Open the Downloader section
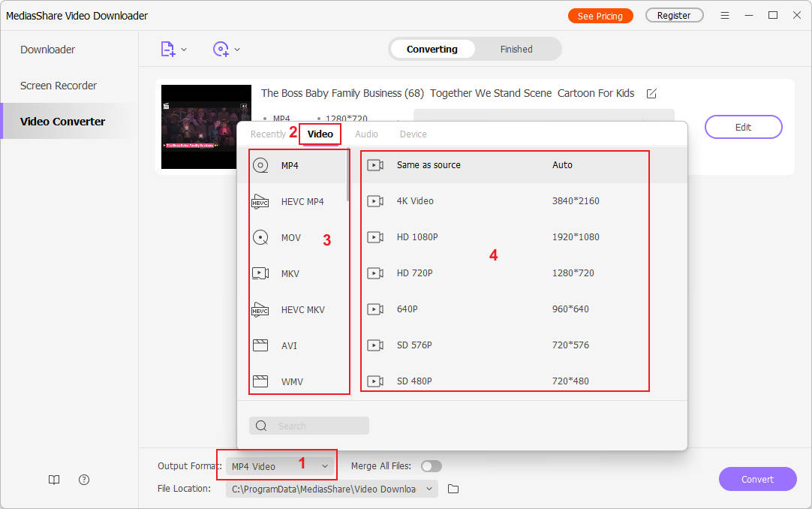 (x=47, y=50)
